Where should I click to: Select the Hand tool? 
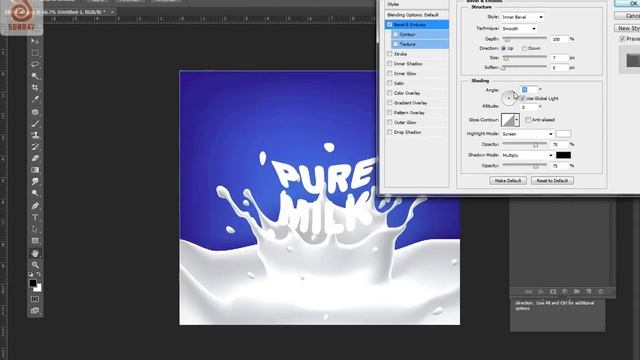pyautogui.click(x=35, y=253)
